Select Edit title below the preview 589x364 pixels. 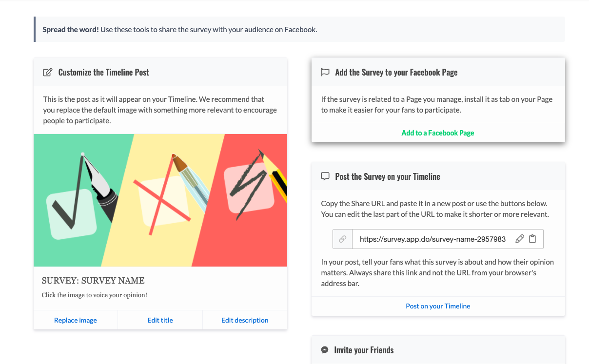160,320
